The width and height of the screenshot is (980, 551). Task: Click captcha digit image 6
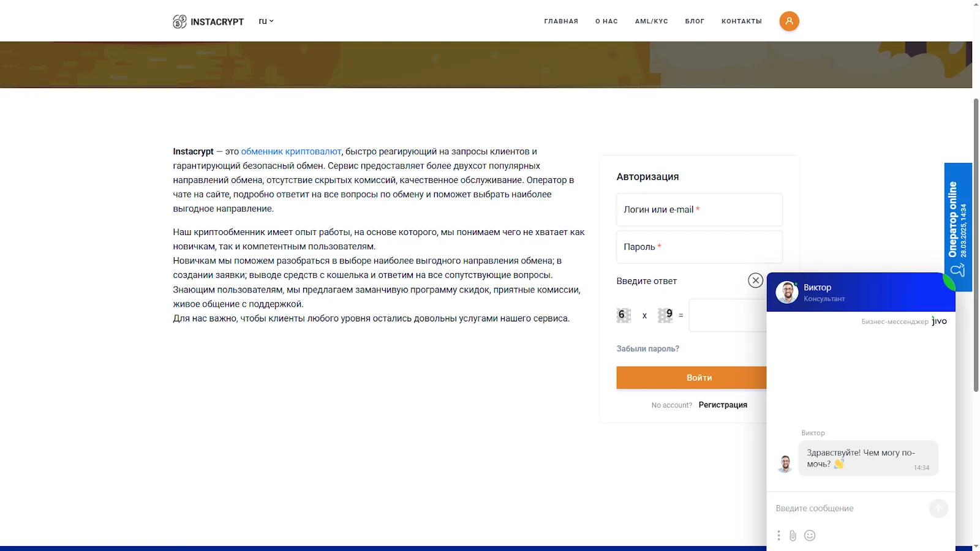624,315
